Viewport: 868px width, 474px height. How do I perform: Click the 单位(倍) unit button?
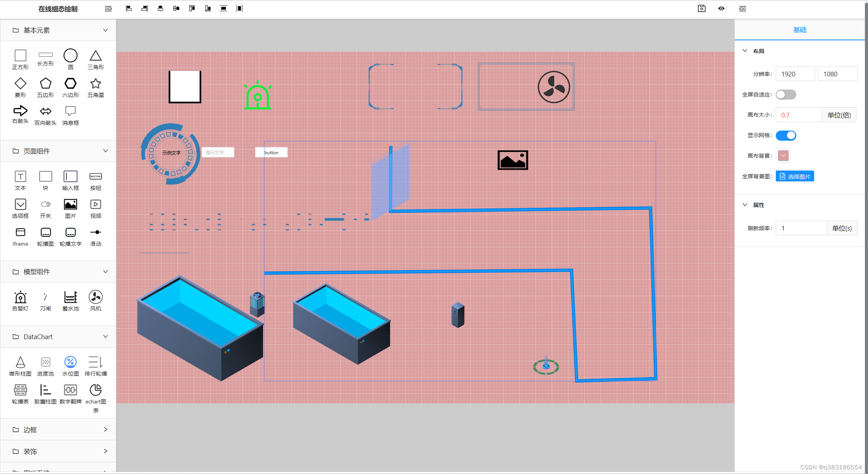[839, 115]
